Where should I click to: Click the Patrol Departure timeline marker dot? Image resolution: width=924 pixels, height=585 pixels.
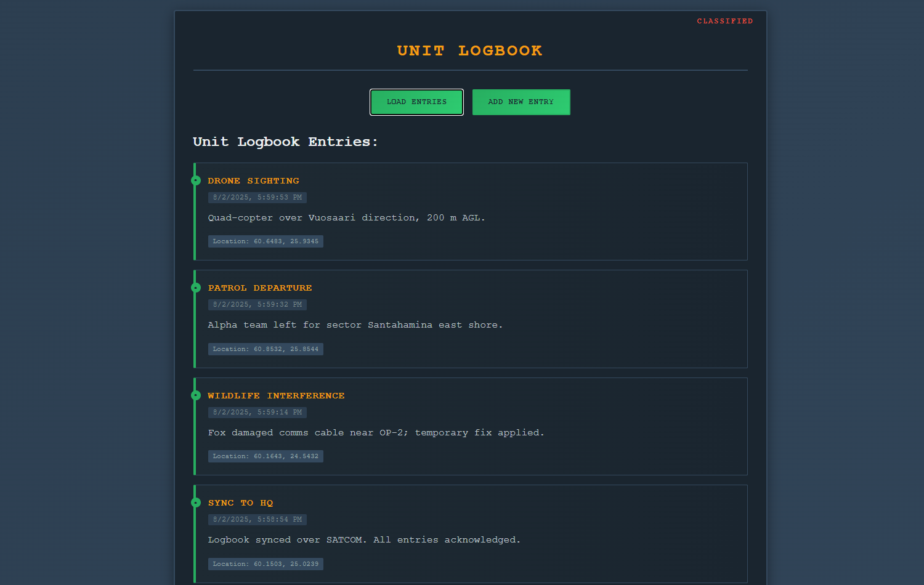click(196, 288)
